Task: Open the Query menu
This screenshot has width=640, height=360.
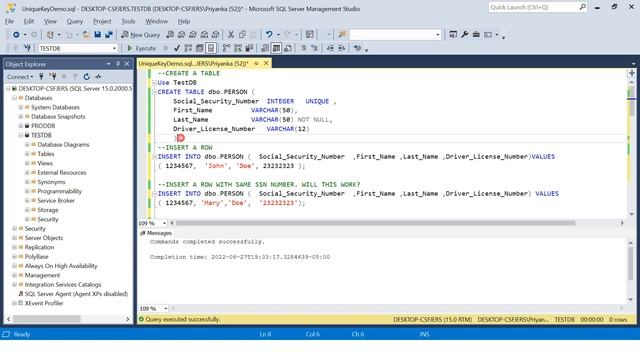Action: pos(74,21)
